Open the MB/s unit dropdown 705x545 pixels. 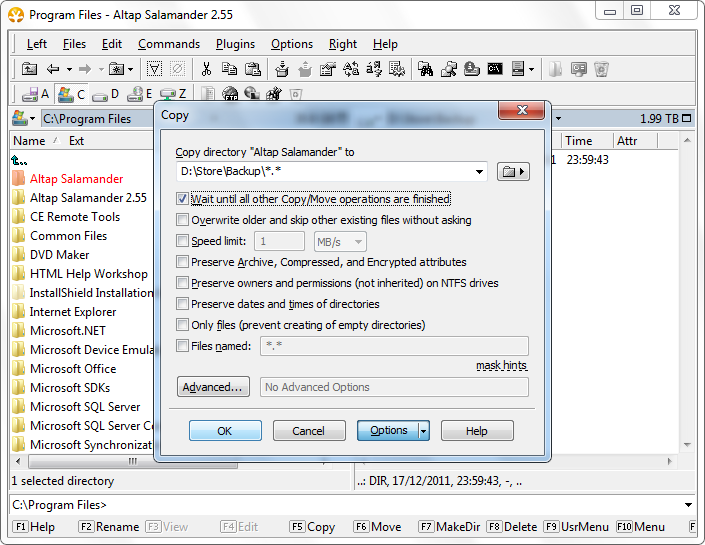pyautogui.click(x=358, y=242)
